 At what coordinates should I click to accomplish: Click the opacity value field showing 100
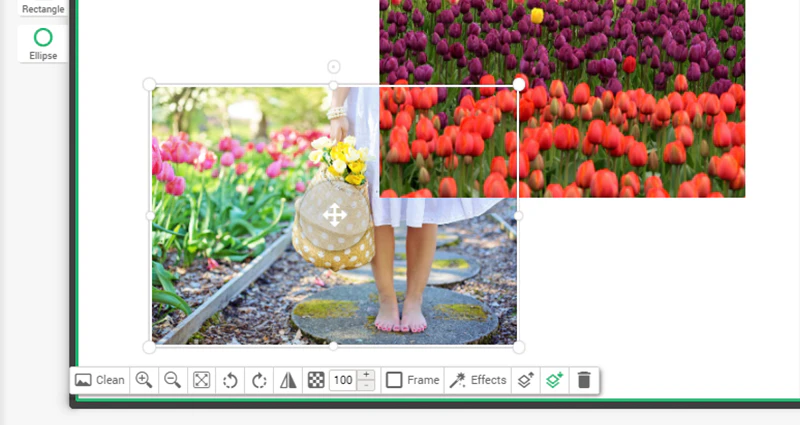click(x=343, y=380)
